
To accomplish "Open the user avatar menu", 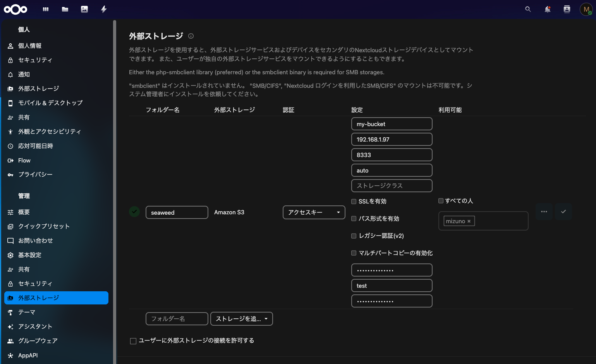I will click(x=586, y=9).
